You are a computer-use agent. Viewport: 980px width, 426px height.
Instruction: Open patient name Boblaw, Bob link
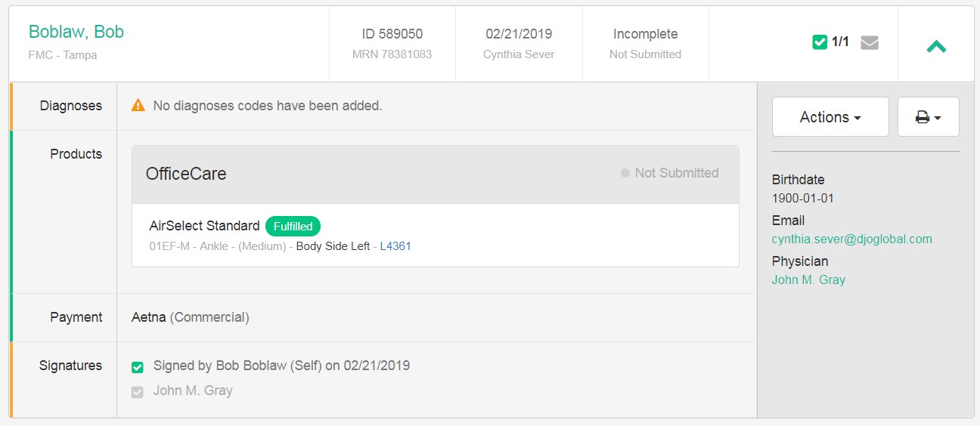[76, 32]
